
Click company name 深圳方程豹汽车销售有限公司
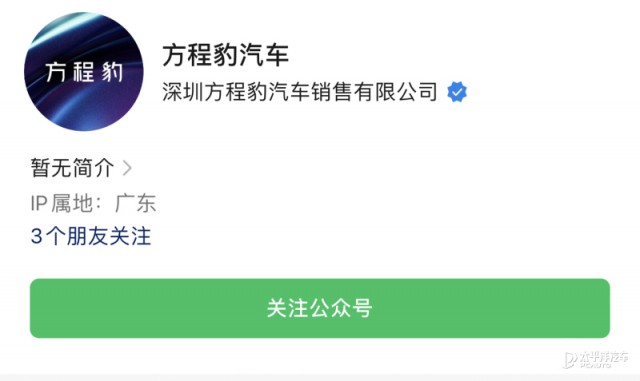pos(300,91)
